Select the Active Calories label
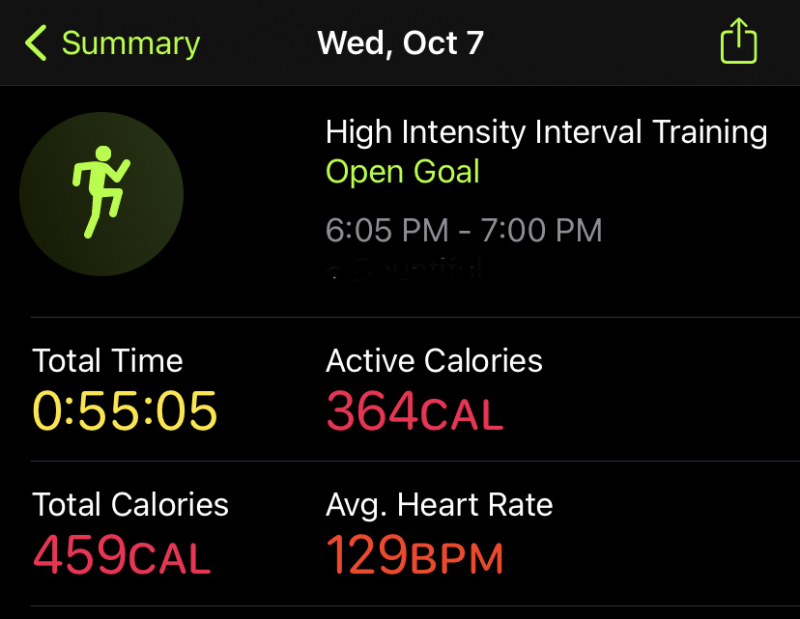The image size is (800, 619). click(x=434, y=361)
